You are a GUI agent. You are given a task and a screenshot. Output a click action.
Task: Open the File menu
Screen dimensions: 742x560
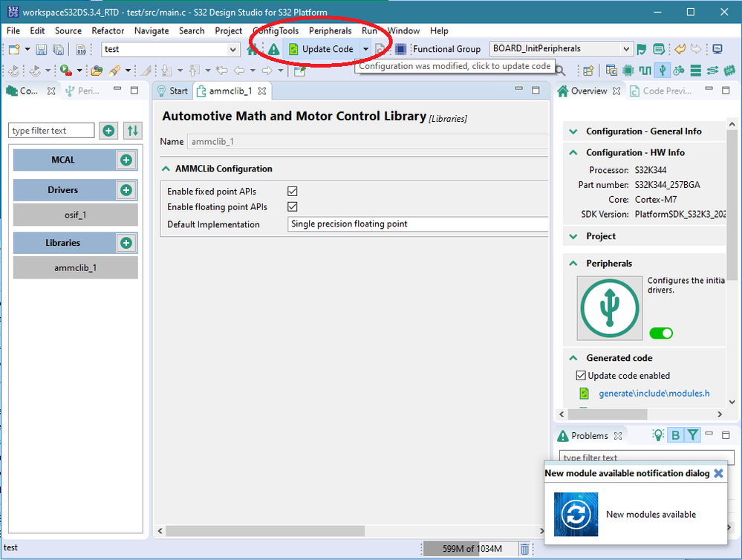[13, 30]
